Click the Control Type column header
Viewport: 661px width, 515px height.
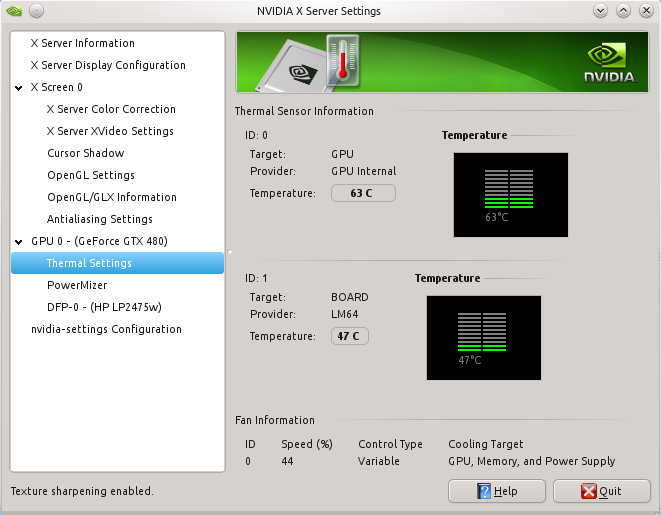pyautogui.click(x=390, y=444)
